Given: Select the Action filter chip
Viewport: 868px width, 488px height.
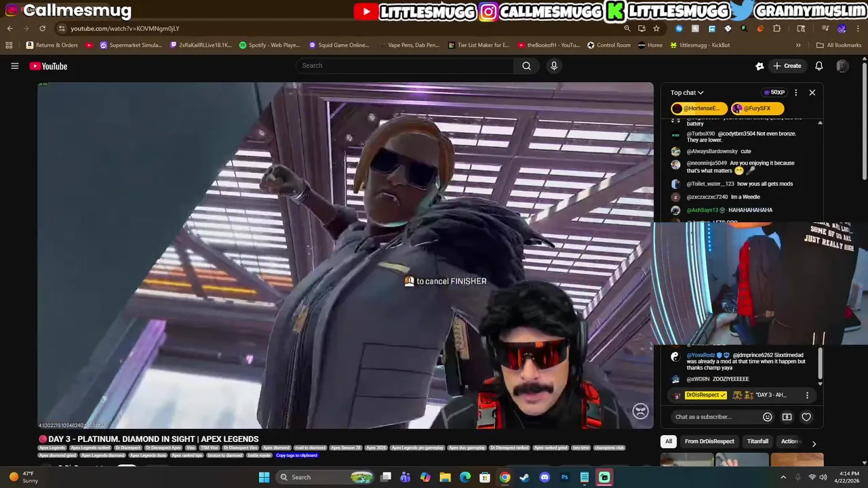Looking at the screenshot, I should (791, 441).
